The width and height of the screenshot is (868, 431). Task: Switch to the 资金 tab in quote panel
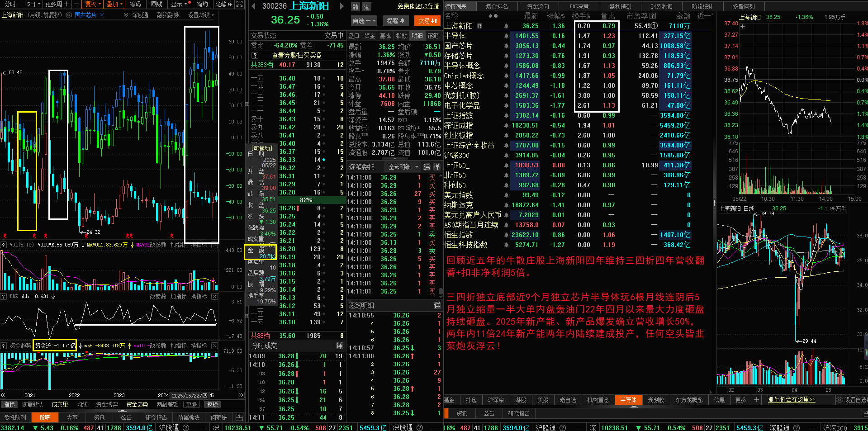370,36
